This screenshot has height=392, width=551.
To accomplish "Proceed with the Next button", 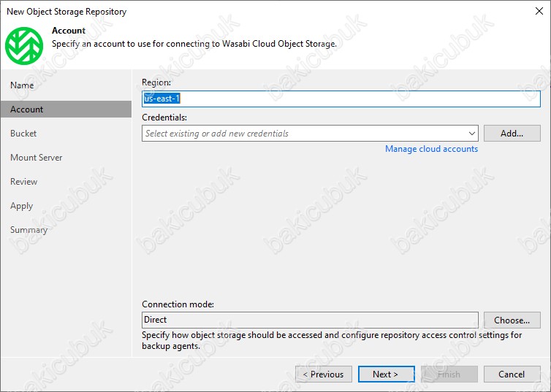I will coord(386,374).
